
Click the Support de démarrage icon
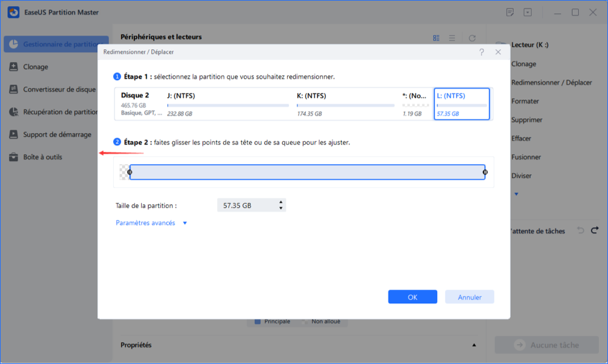pyautogui.click(x=13, y=134)
